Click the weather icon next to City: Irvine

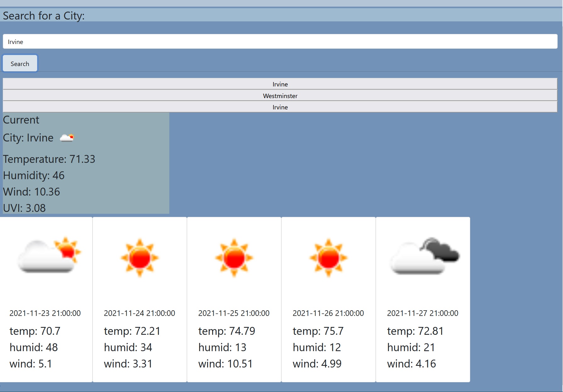pyautogui.click(x=67, y=138)
